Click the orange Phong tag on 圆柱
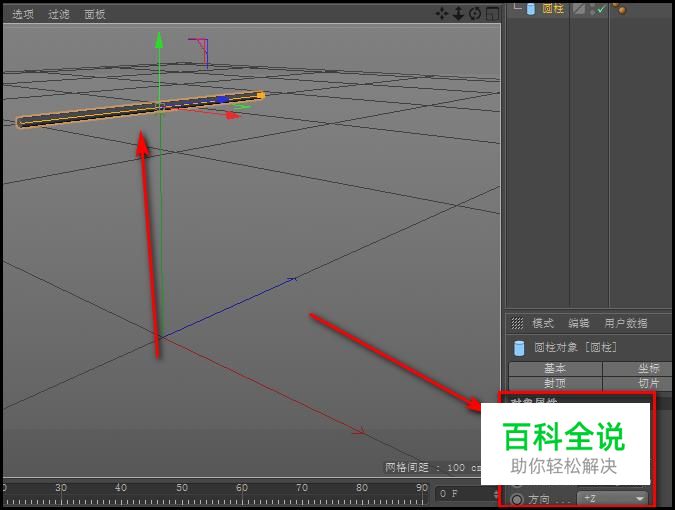Screen dimensions: 675x510 pos(619,8)
